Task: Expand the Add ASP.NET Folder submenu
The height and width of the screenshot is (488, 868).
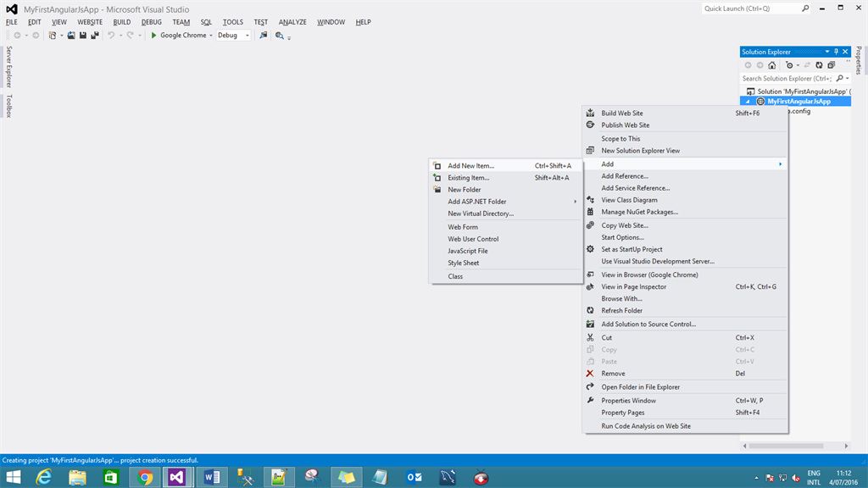Action: (x=576, y=202)
